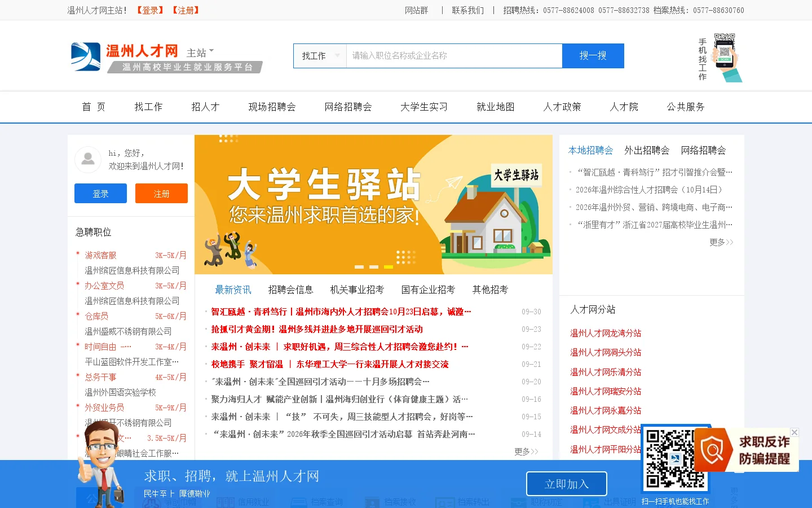Show the first carousel slide via its indicator
812x508 pixels.
pyautogui.click(x=359, y=267)
